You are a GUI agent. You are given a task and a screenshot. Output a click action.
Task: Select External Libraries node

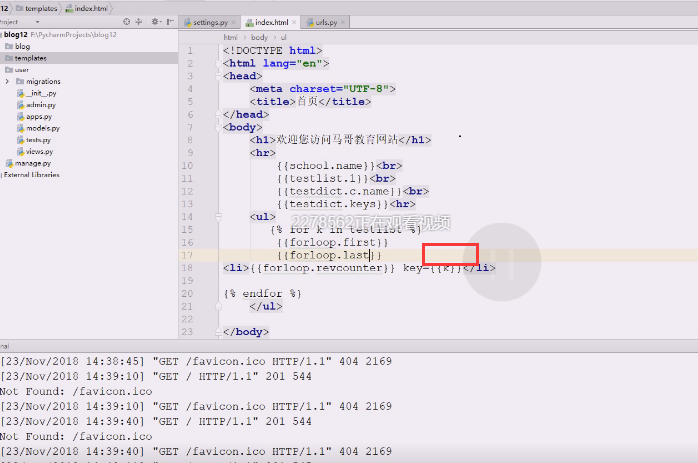point(31,175)
